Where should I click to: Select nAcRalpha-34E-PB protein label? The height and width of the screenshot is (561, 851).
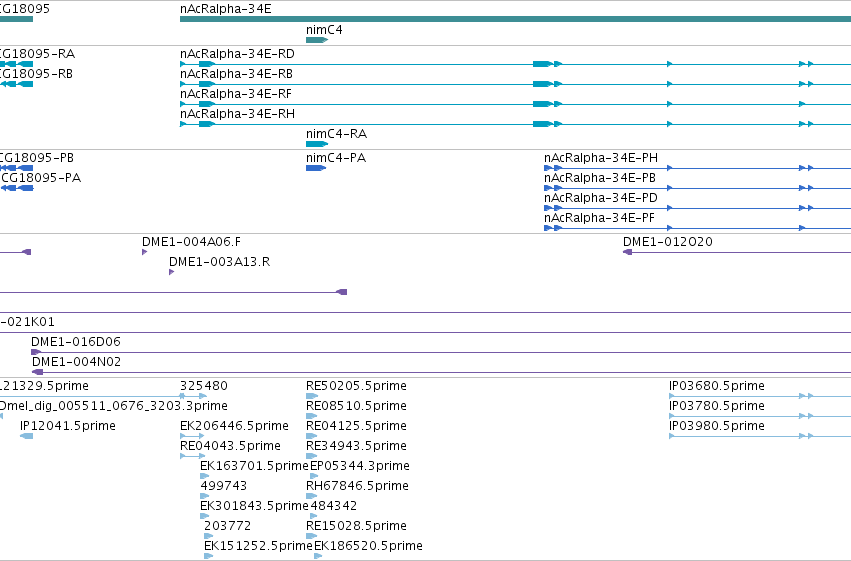pos(600,178)
